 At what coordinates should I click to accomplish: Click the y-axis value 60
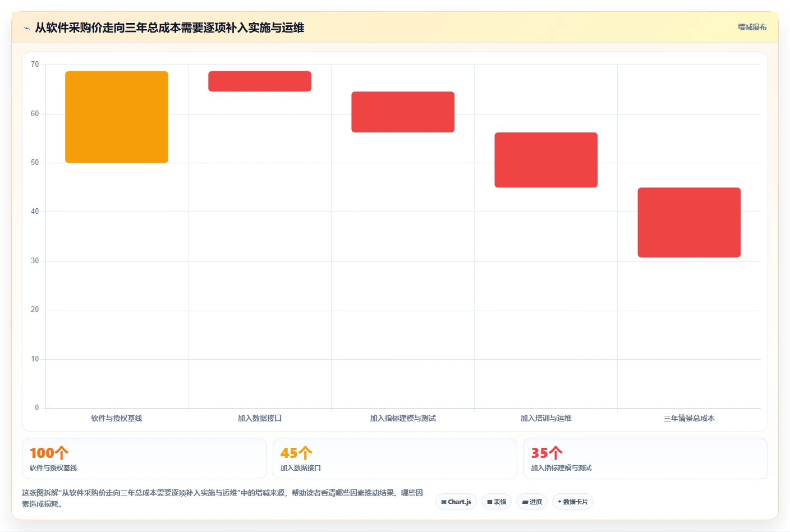[35, 114]
